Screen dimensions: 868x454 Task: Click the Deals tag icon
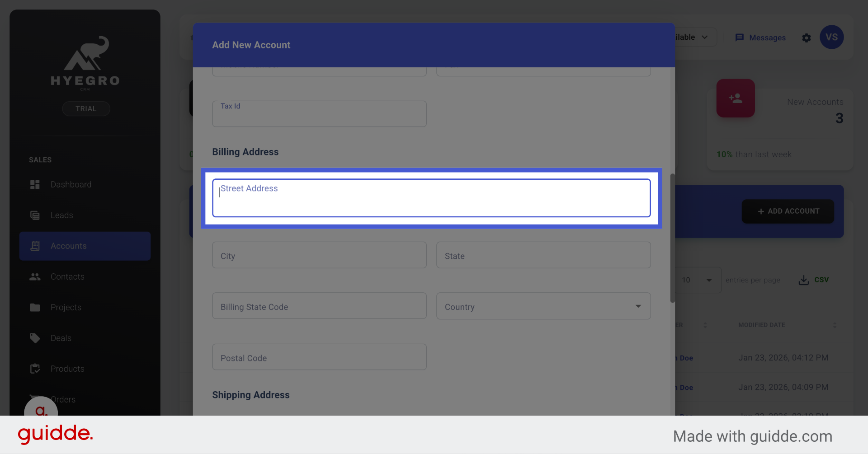[35, 338]
